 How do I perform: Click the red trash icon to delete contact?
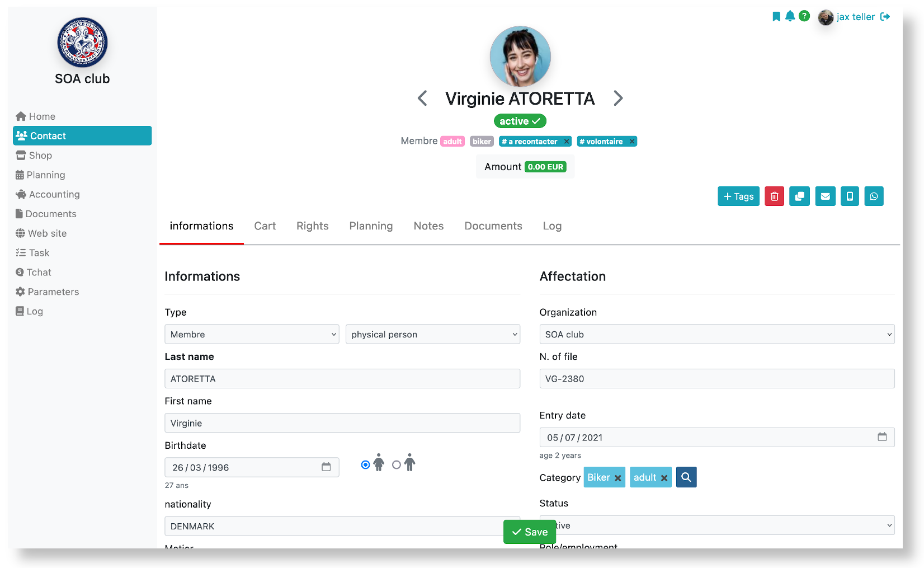[774, 196]
